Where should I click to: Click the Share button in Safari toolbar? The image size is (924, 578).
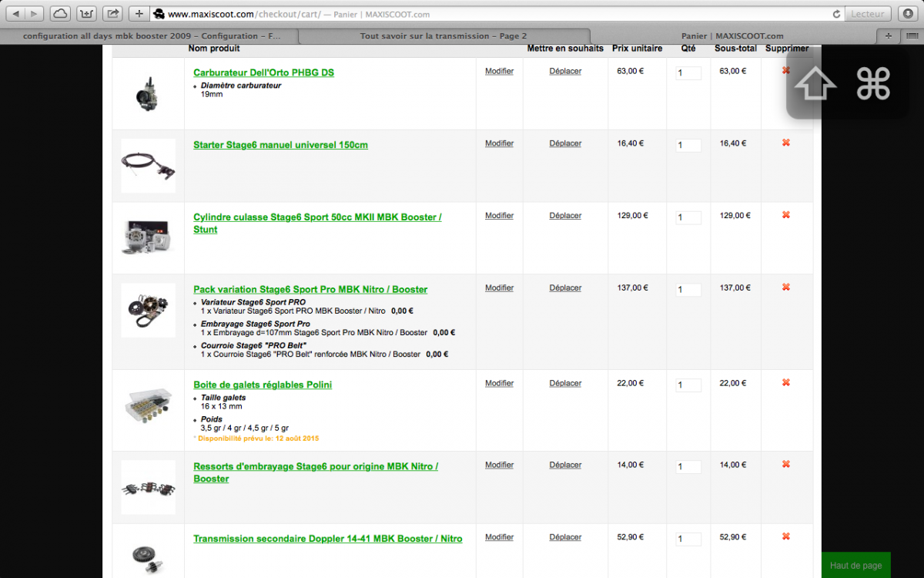click(112, 13)
